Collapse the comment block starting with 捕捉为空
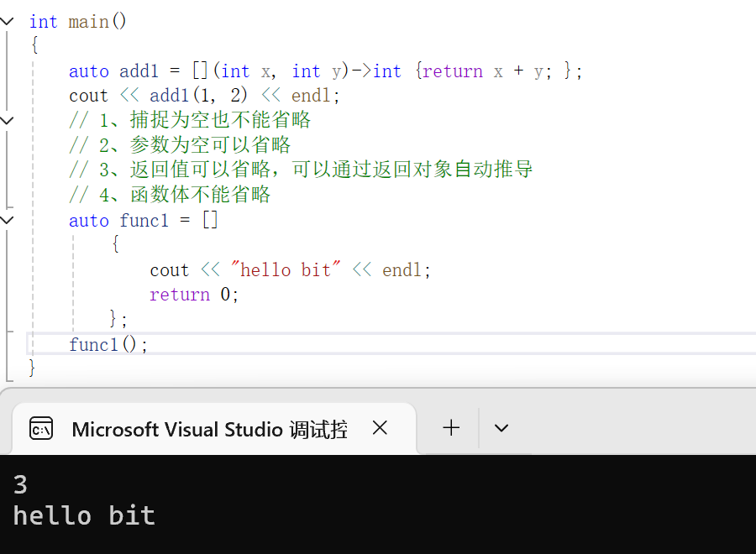The width and height of the screenshot is (756, 554). tap(7, 120)
